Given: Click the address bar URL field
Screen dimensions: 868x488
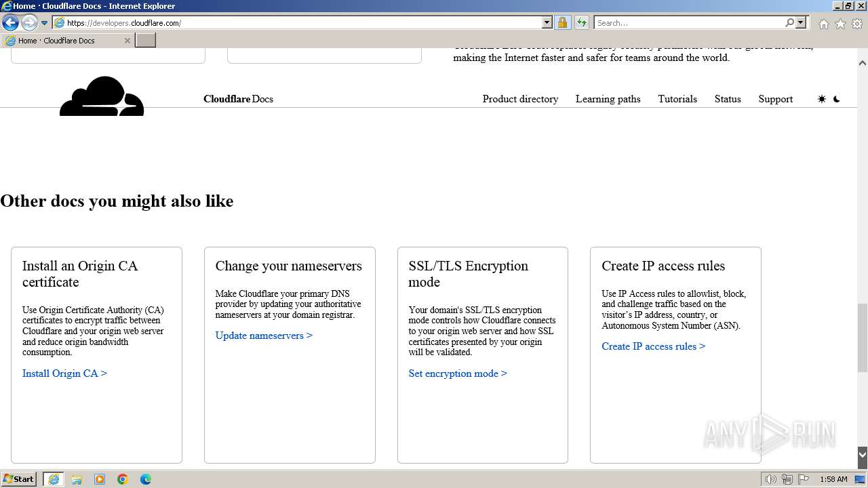Looking at the screenshot, I should pyautogui.click(x=303, y=23).
